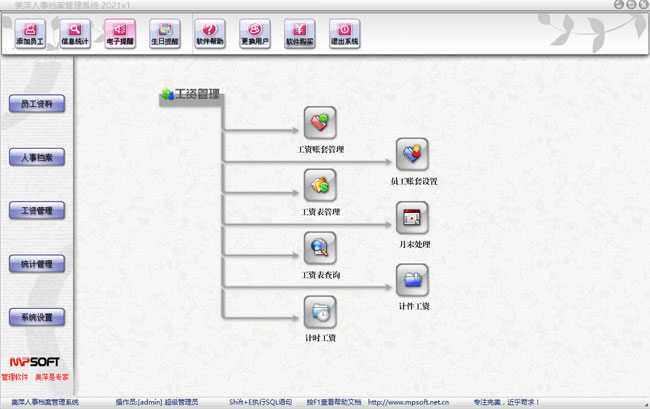Open 信息统计 from the top toolbar
650x409 pixels.
tap(76, 35)
